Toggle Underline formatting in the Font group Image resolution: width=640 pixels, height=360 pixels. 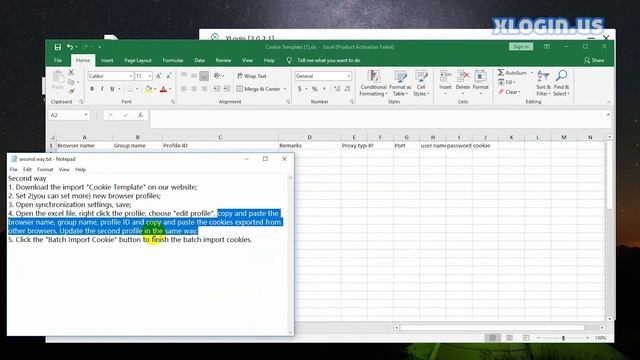pyautogui.click(x=112, y=89)
